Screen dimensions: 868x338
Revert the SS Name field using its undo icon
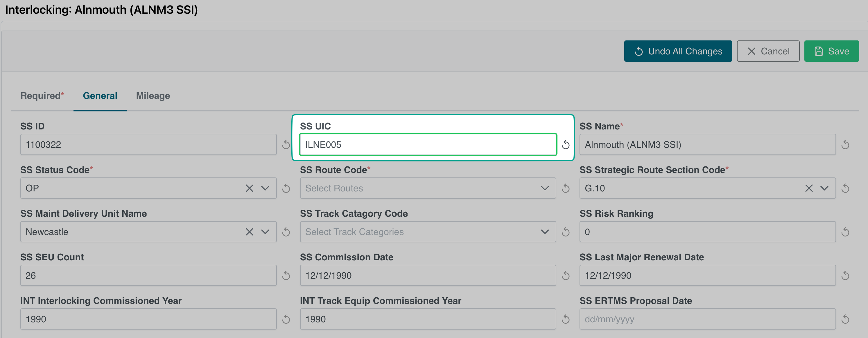pos(845,145)
